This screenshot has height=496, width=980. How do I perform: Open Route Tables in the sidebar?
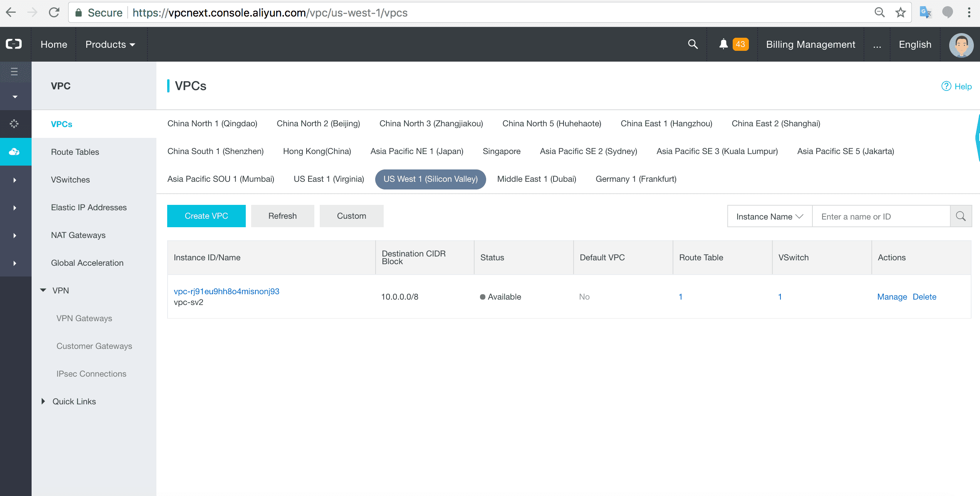[x=75, y=152]
